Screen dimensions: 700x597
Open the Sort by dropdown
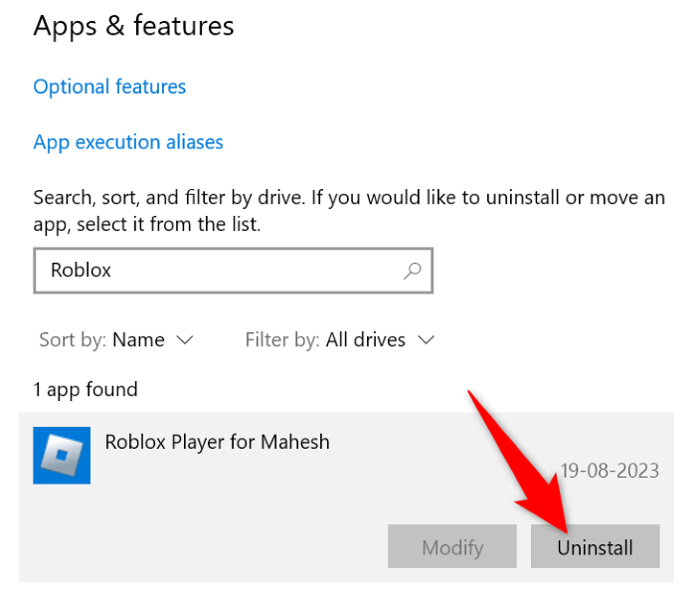coord(116,340)
